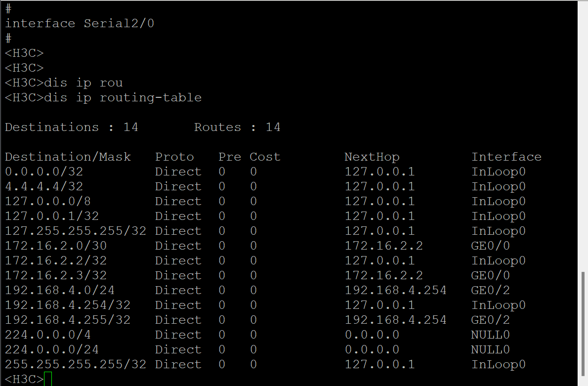Click the 127.255.255.255/32 destination entry
The height and width of the screenshot is (386, 588).
click(76, 231)
